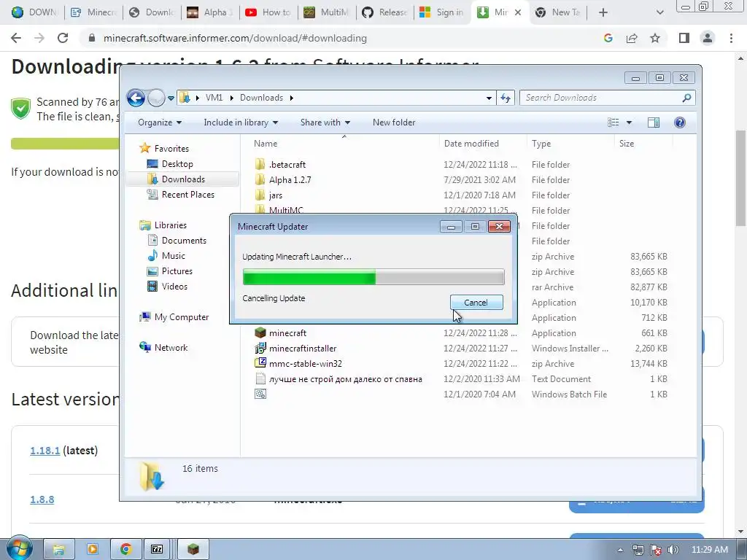Open version 1.18.1 link
The image size is (747, 560).
click(44, 451)
